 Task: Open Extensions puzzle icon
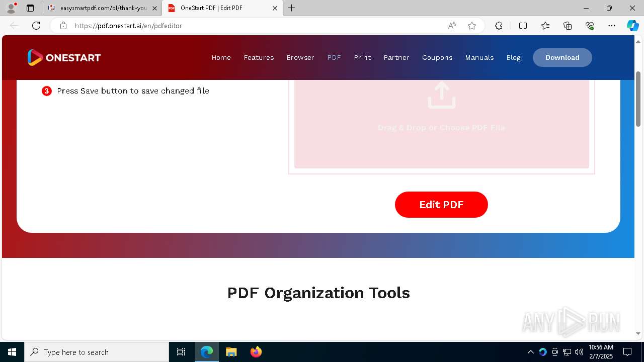pos(499,26)
